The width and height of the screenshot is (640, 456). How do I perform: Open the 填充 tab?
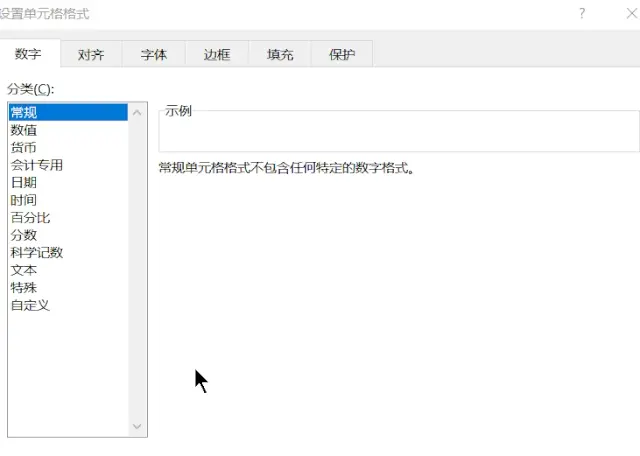[x=280, y=54]
